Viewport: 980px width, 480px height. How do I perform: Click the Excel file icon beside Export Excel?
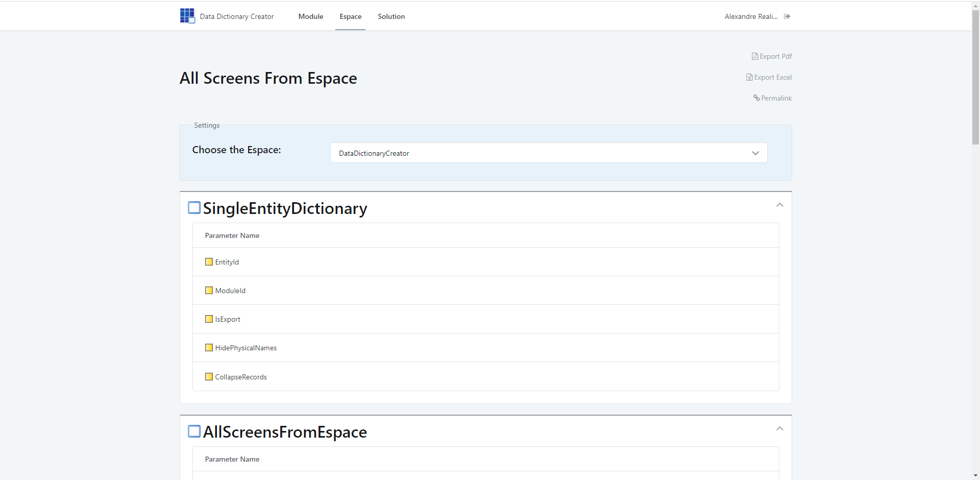tap(749, 77)
